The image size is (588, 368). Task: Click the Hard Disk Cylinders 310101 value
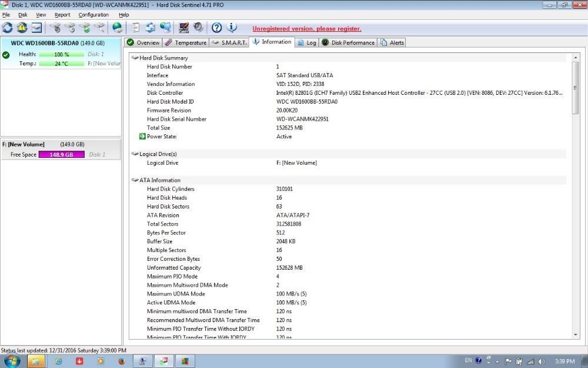[x=284, y=189]
